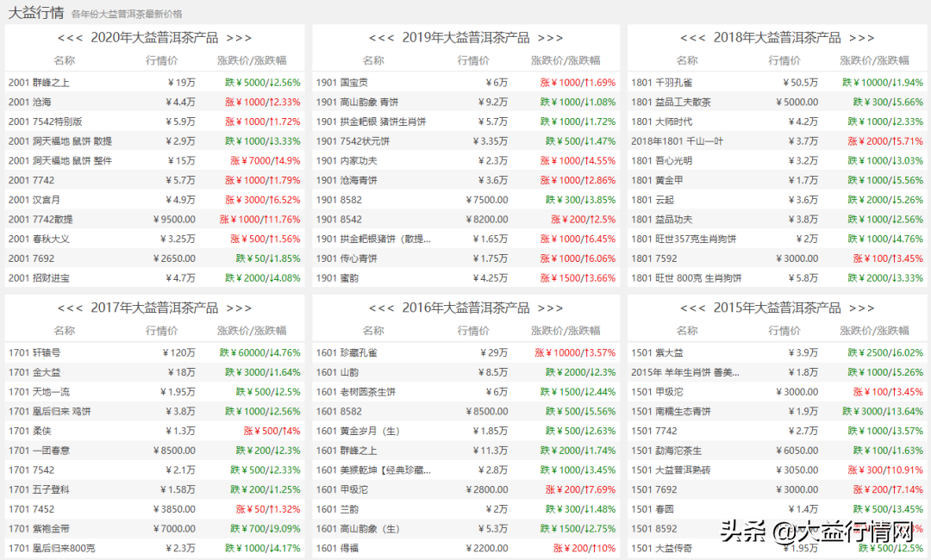Click 1901 拱金耙银 猪饼生肖饼 entry
Viewport: 931px width, 560px height.
[371, 121]
